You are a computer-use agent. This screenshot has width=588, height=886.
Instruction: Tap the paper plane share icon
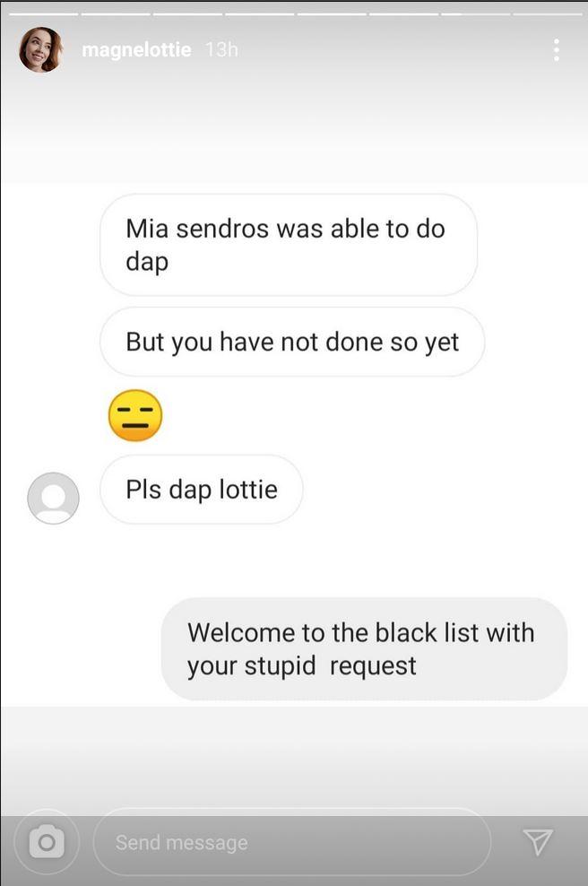coord(537,842)
